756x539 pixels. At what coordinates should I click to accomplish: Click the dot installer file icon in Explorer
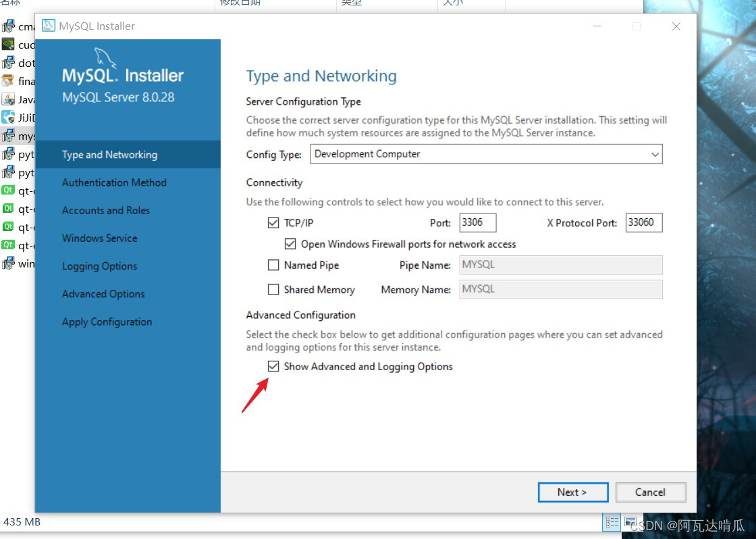8,63
